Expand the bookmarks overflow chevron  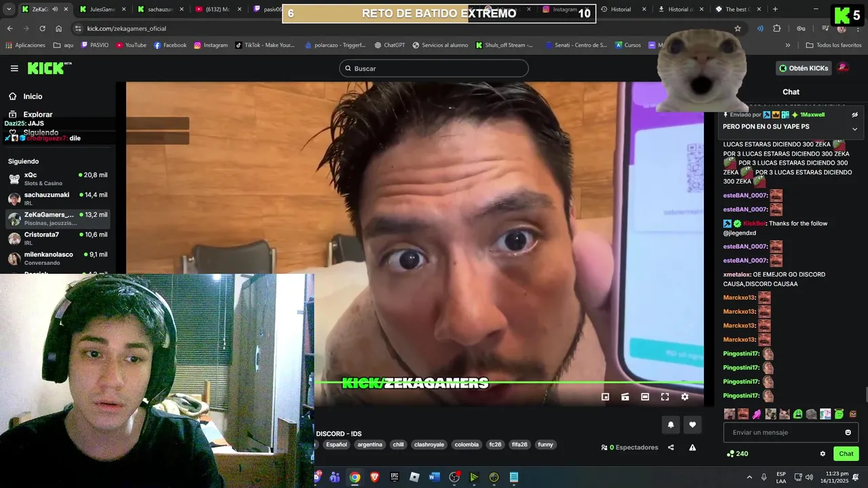click(x=787, y=45)
